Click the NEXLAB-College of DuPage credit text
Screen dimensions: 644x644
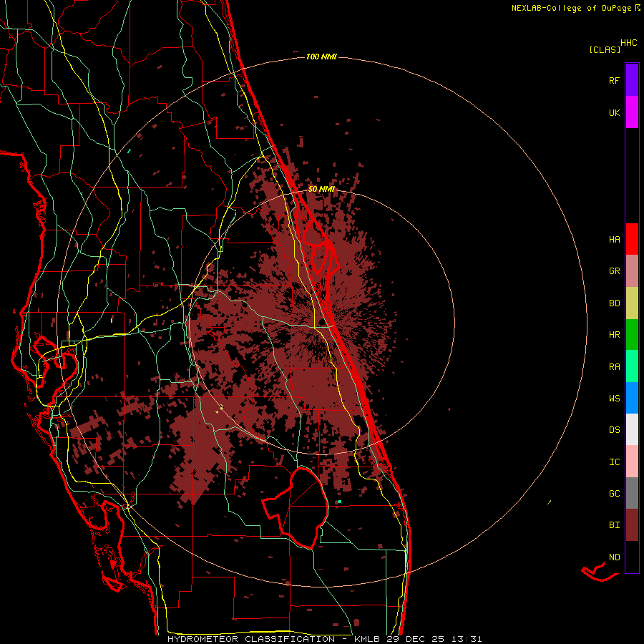click(571, 8)
